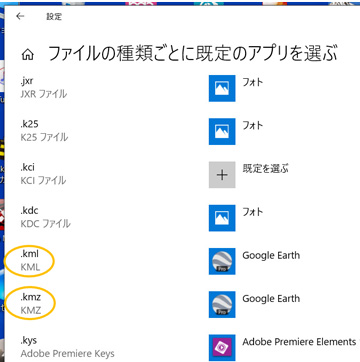
Task: Click the Photos icon for .kdc
Action: pos(222,218)
